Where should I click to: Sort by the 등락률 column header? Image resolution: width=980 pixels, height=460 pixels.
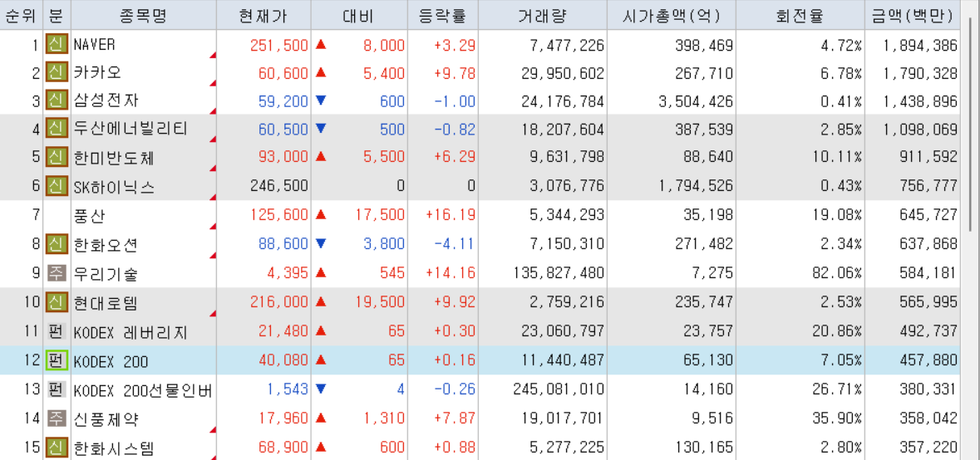coord(442,16)
